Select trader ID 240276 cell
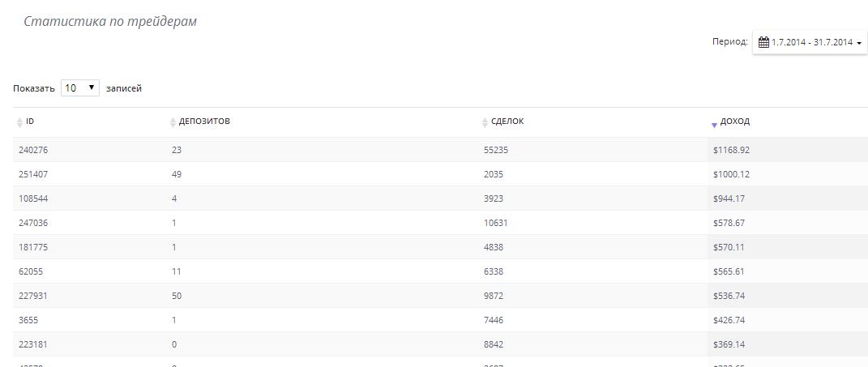The image size is (868, 367). point(33,150)
